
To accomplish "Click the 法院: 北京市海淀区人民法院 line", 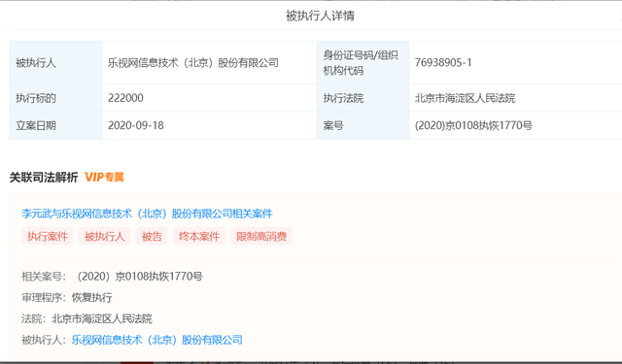I will coord(86,318).
